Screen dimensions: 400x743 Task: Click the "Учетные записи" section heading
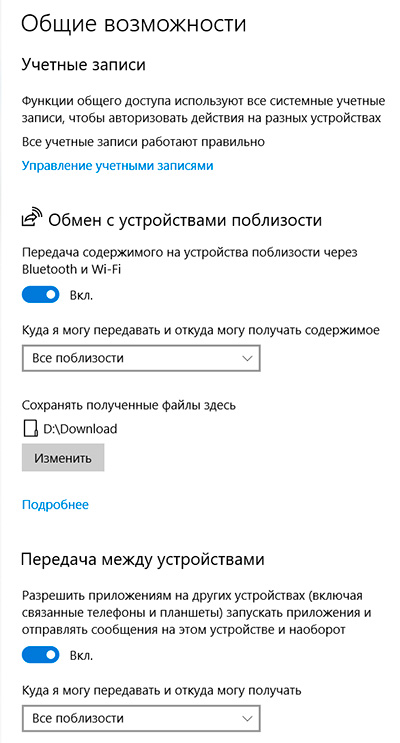click(83, 65)
